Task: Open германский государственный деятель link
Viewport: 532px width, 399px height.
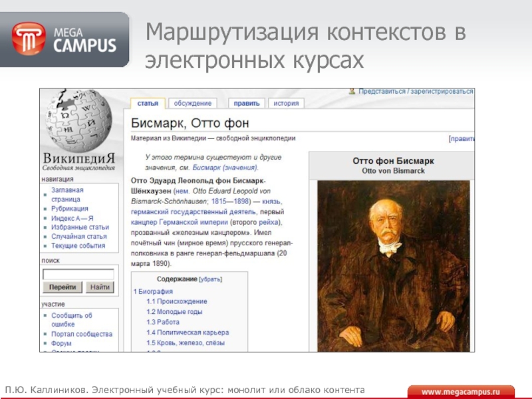Action: tap(194, 212)
